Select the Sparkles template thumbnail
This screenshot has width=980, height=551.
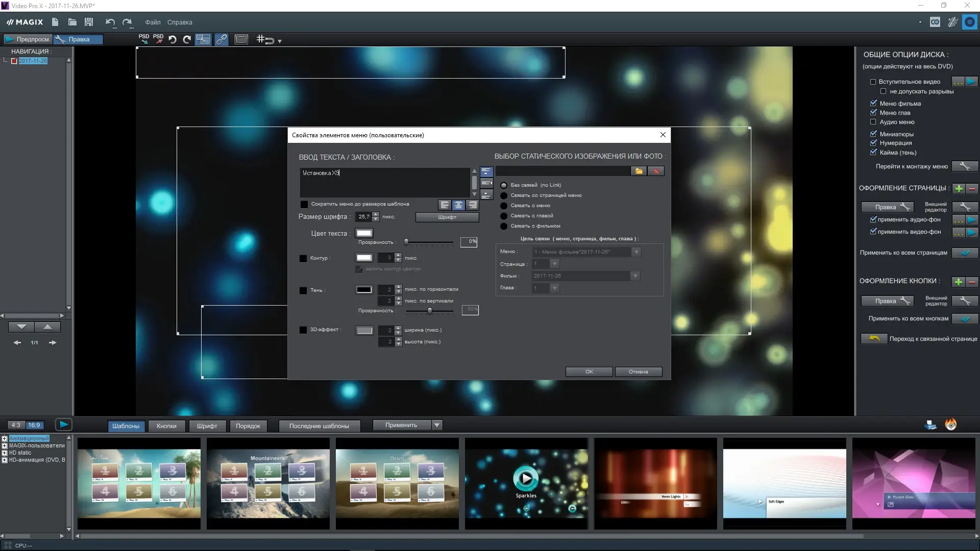[x=526, y=483]
